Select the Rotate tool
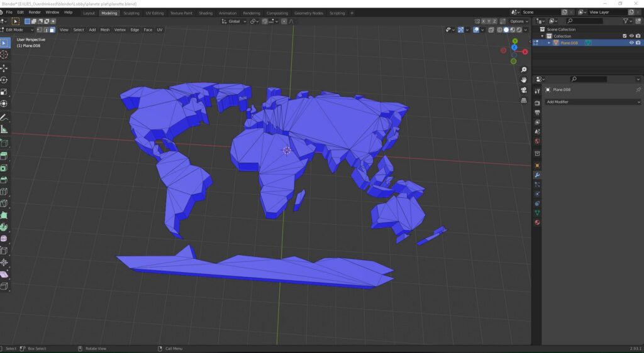Image resolution: width=644 pixels, height=353 pixels. click(x=4, y=80)
